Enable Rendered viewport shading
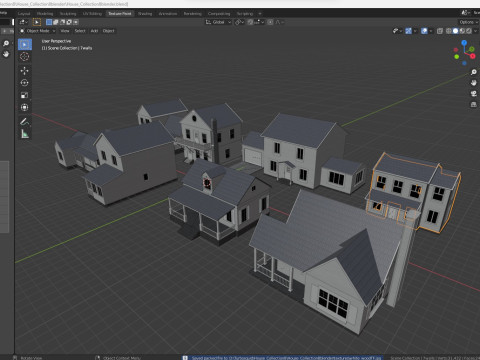This screenshot has width=480, height=360. click(469, 31)
